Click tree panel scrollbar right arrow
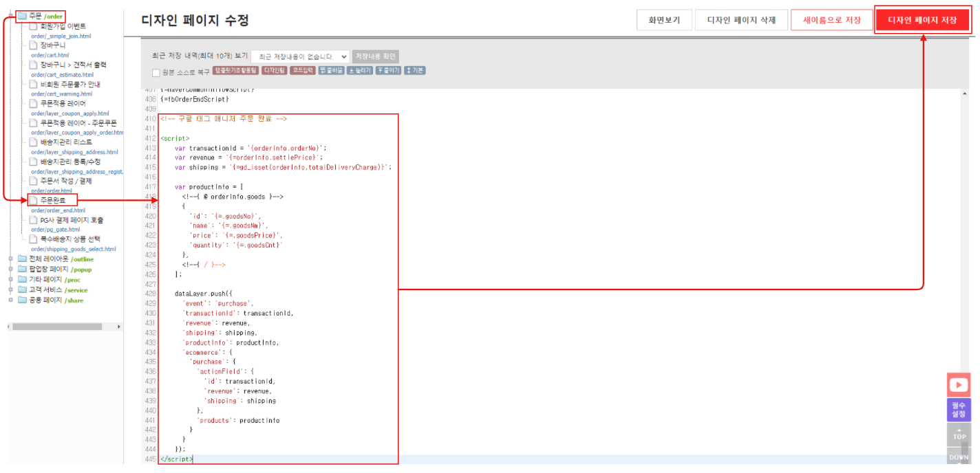The height and width of the screenshot is (473, 980). tap(118, 326)
